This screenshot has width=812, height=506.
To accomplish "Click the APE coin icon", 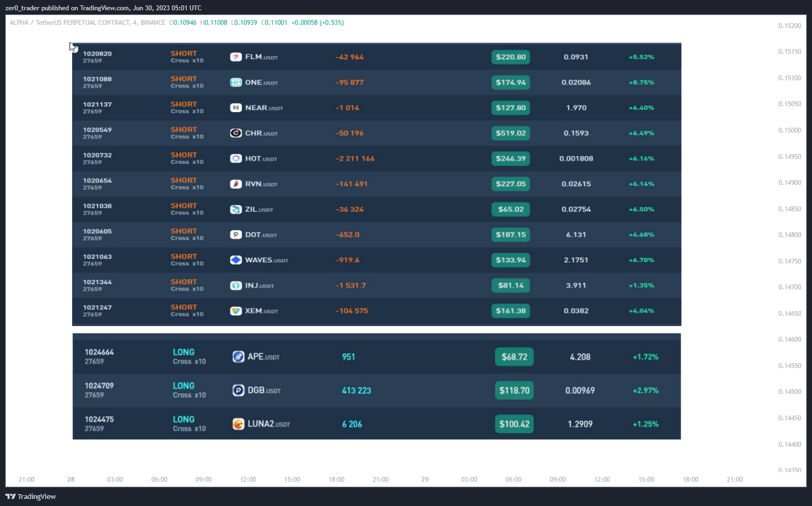I will click(239, 357).
